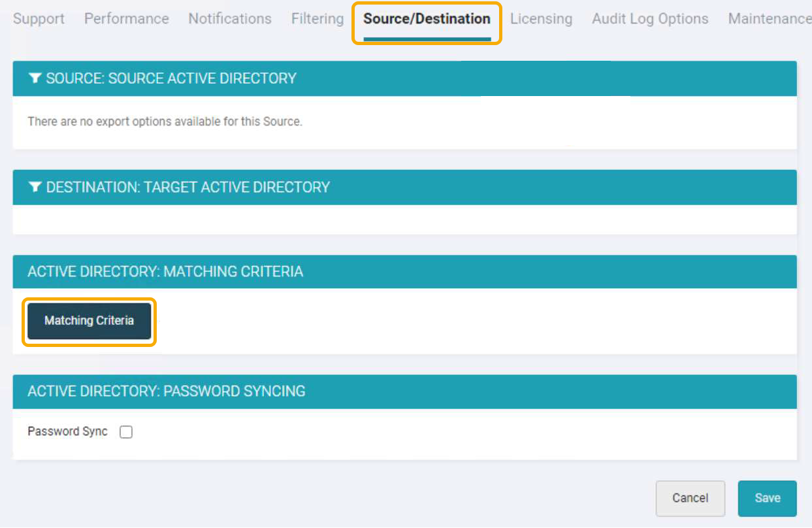The image size is (812, 528).
Task: Enable the Password Sync checkbox
Action: point(126,431)
